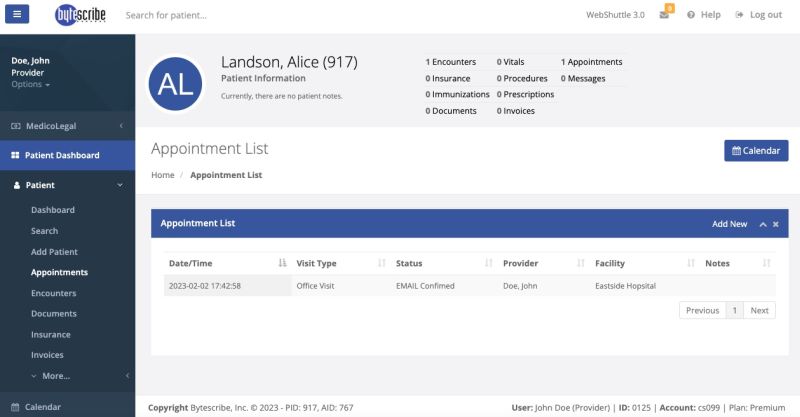Click the Calendar button
The width and height of the screenshot is (800, 417).
tap(755, 151)
